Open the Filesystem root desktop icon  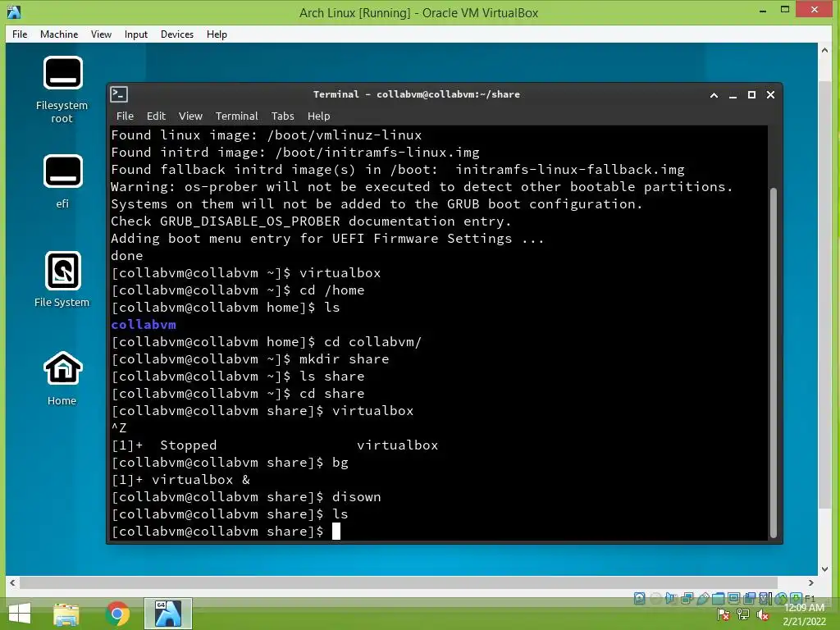pos(62,89)
